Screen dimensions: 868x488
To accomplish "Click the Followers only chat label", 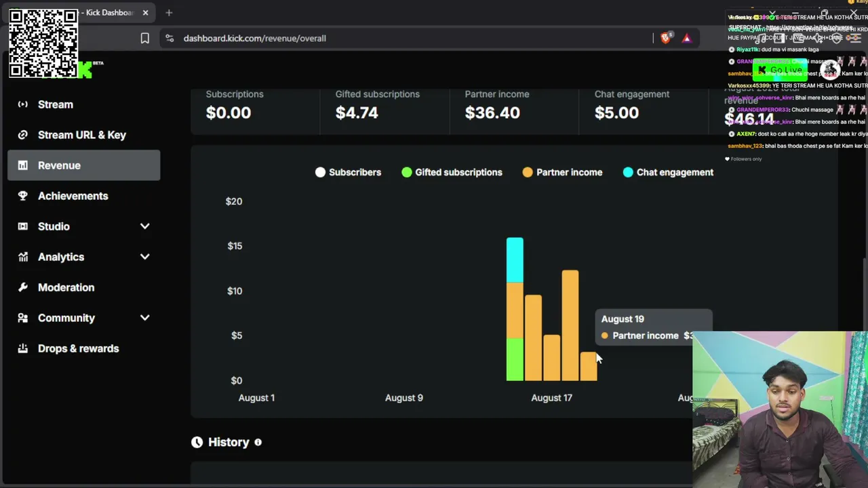I will pyautogui.click(x=746, y=159).
